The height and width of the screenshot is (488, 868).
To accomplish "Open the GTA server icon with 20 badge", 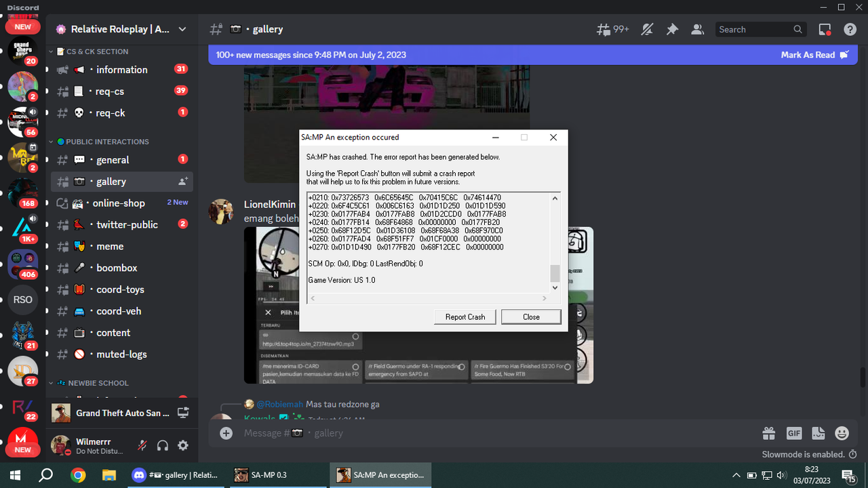I will 22,51.
